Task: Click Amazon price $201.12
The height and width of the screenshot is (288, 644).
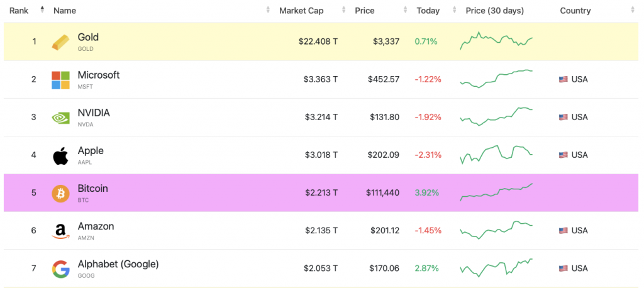Action: 384,231
